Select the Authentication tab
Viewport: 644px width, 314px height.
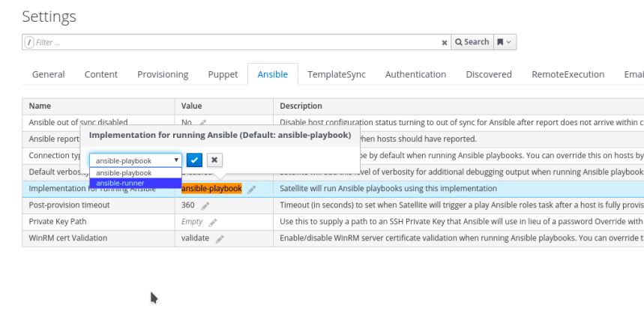pyautogui.click(x=415, y=75)
